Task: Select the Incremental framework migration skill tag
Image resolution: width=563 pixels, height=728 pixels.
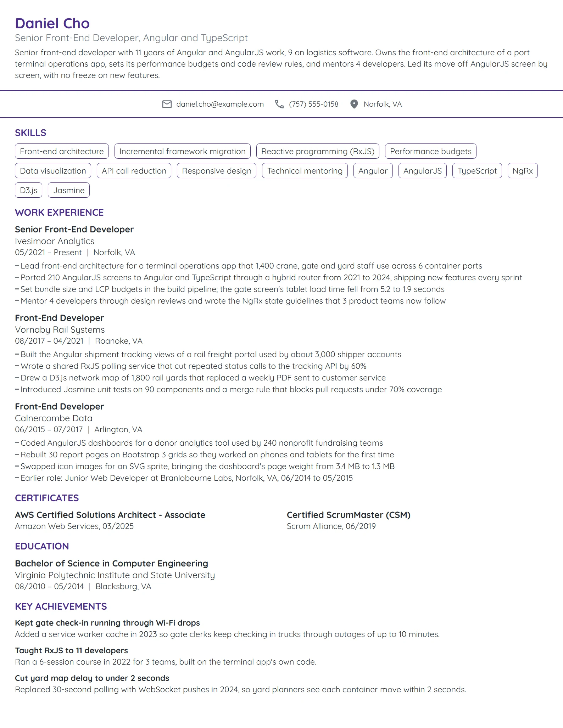Action: tap(183, 151)
